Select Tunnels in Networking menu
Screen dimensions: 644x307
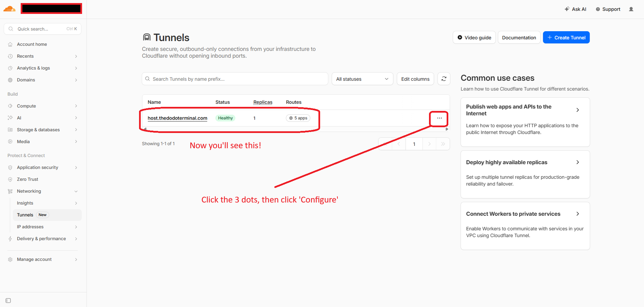point(47,215)
